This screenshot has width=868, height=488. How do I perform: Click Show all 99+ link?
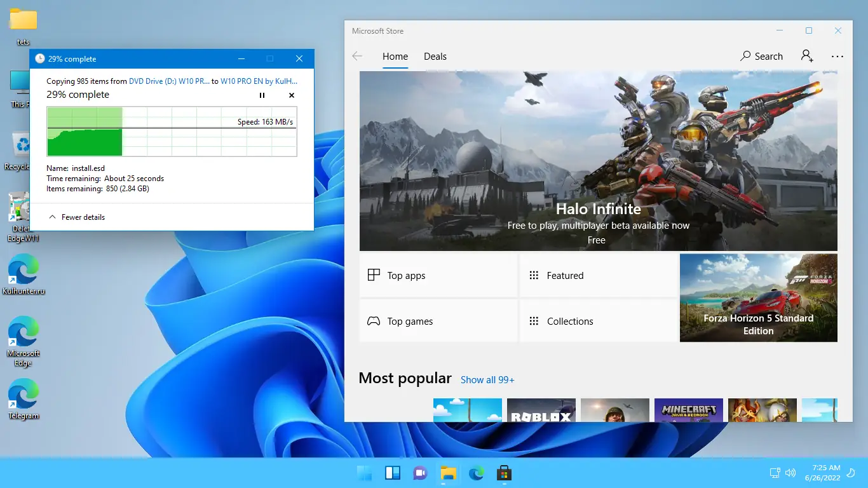click(487, 380)
